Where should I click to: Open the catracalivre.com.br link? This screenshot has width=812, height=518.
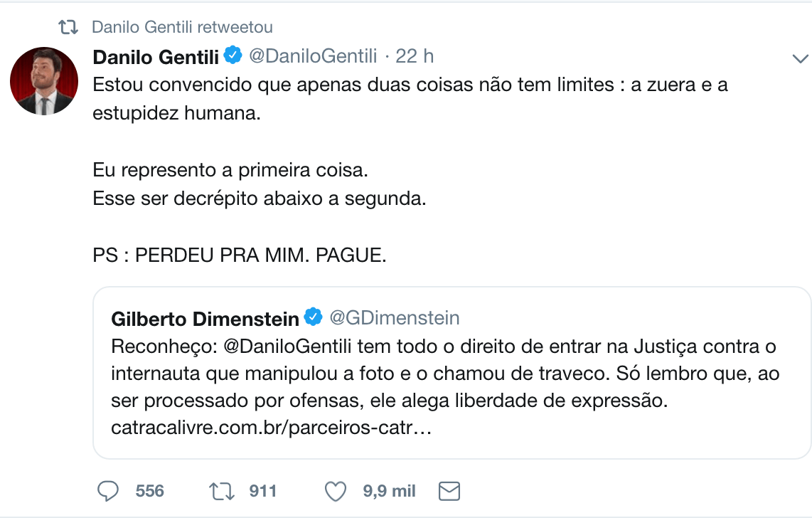(272, 429)
